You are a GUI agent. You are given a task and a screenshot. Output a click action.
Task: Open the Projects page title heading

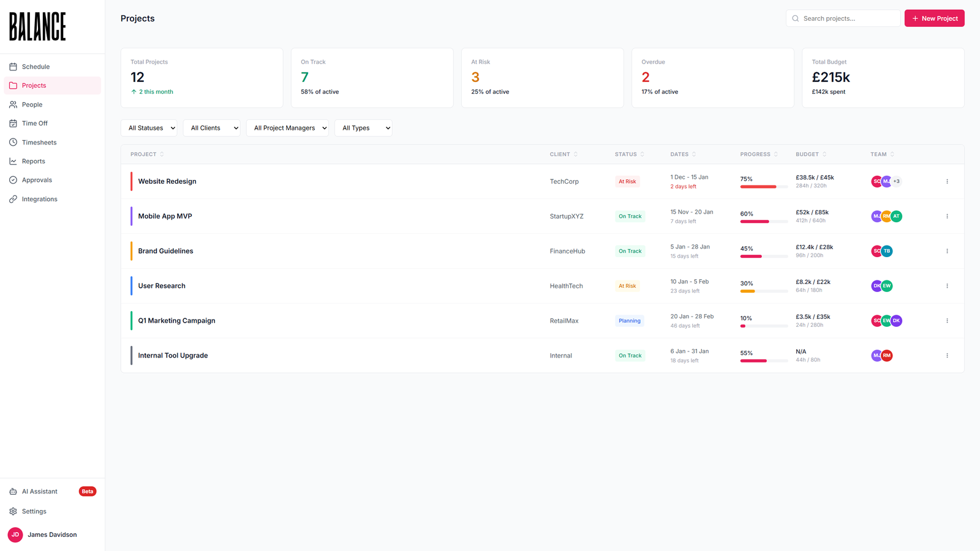(137, 18)
